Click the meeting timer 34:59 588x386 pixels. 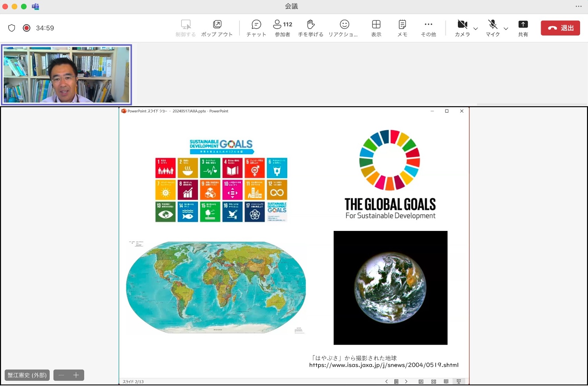coord(45,28)
